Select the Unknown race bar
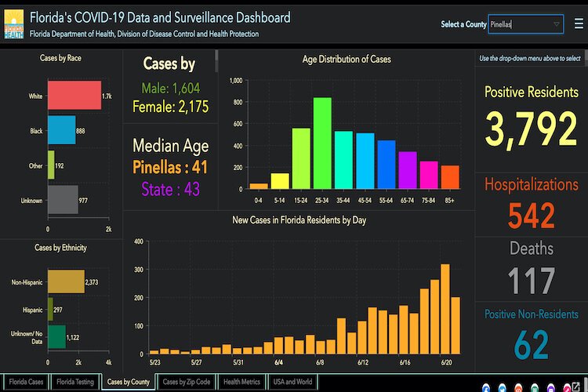The image size is (588, 392). [x=63, y=200]
